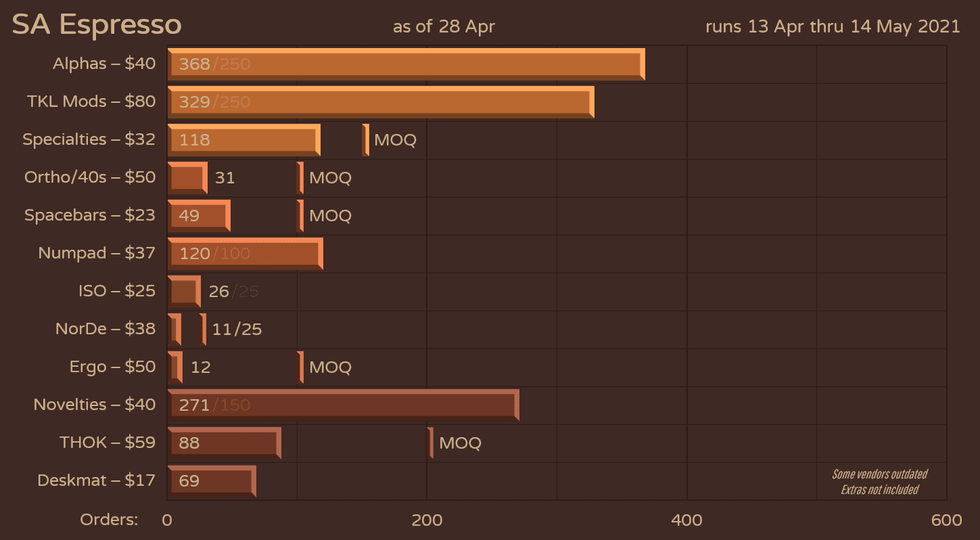This screenshot has height=540, width=980.
Task: Click the Novelties bar with 271 orders
Action: click(343, 405)
